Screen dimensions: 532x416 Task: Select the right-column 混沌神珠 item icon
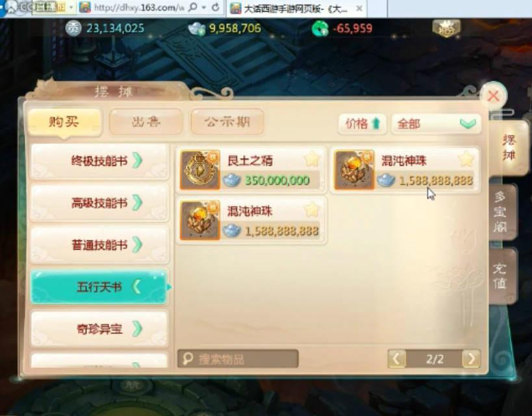pos(354,170)
